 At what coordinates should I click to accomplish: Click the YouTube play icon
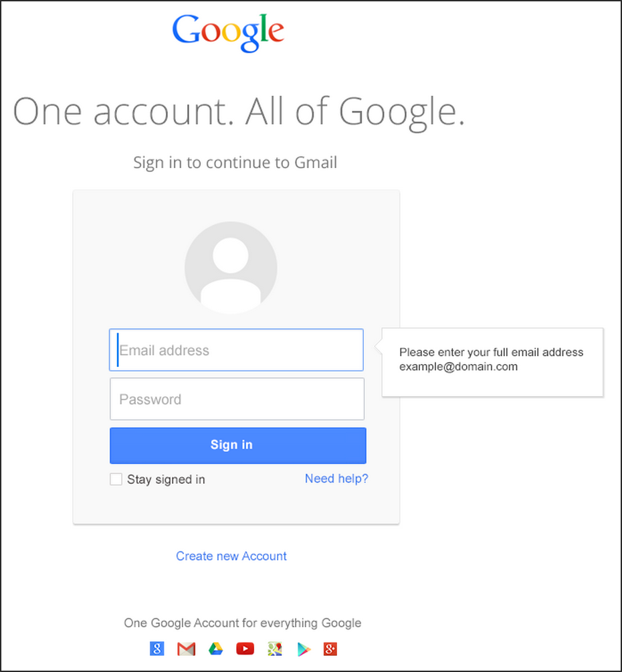245,648
